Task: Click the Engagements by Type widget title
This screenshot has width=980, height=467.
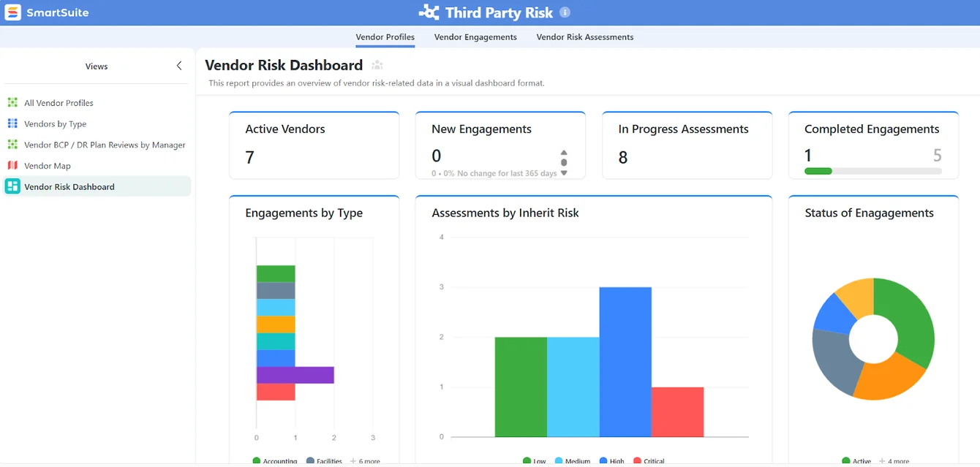Action: click(x=304, y=213)
